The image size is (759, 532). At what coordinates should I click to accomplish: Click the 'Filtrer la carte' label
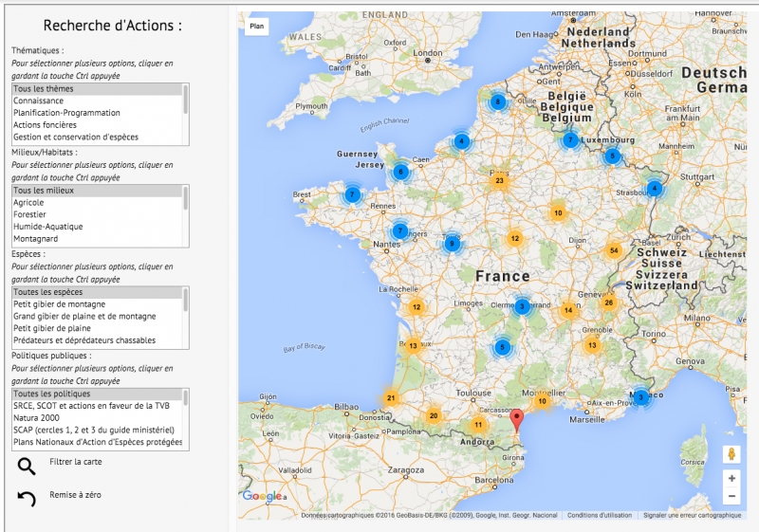75,462
